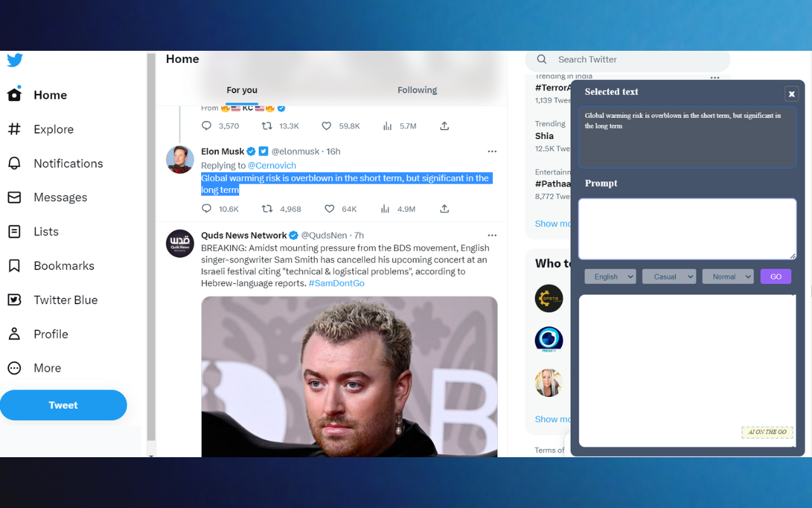Screen dimensions: 812x508
Task: Click the Selected text box
Action: [687, 137]
